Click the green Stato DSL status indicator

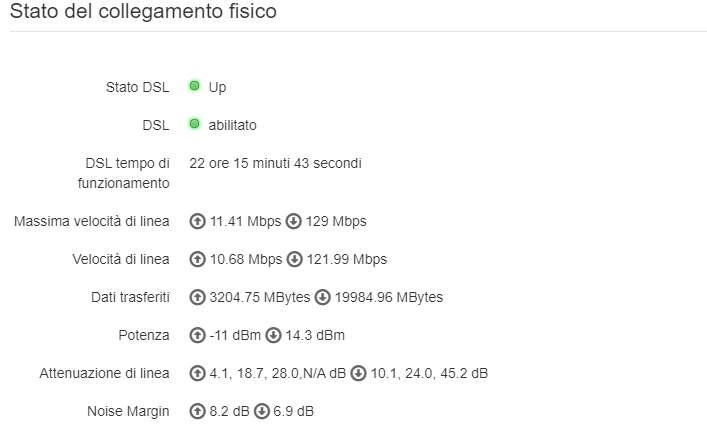click(195, 86)
